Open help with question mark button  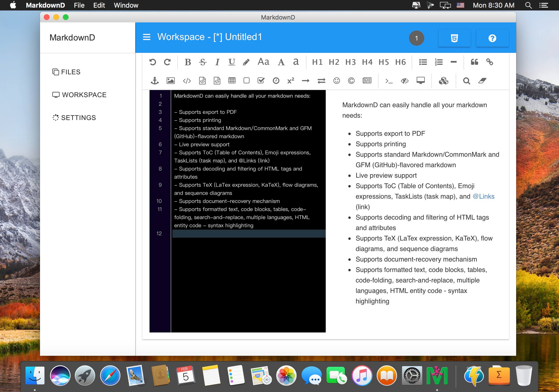[x=492, y=38]
